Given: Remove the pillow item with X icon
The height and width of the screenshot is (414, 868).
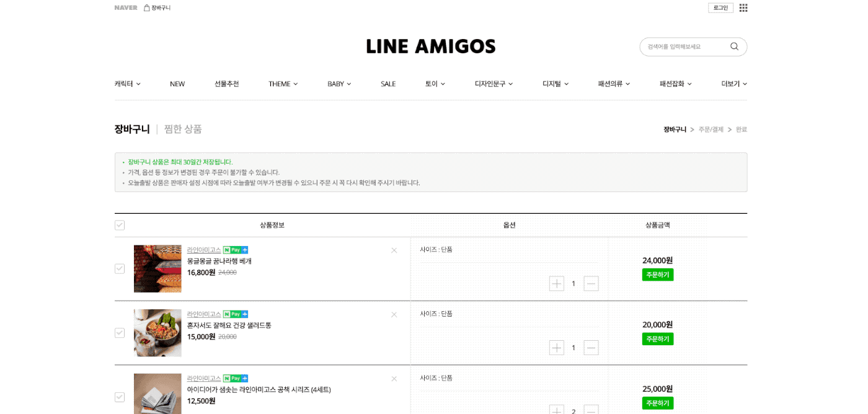Looking at the screenshot, I should coord(394,250).
